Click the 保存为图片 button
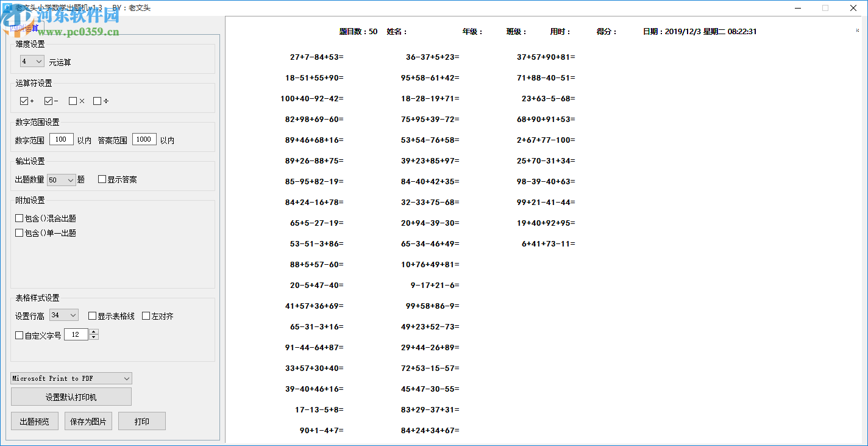This screenshot has width=868, height=446. (88, 422)
